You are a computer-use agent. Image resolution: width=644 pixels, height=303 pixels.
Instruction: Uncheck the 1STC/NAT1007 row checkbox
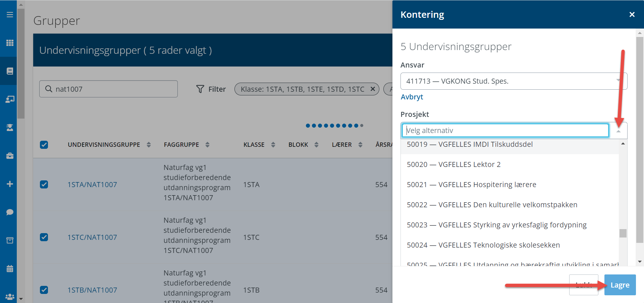[x=44, y=237]
